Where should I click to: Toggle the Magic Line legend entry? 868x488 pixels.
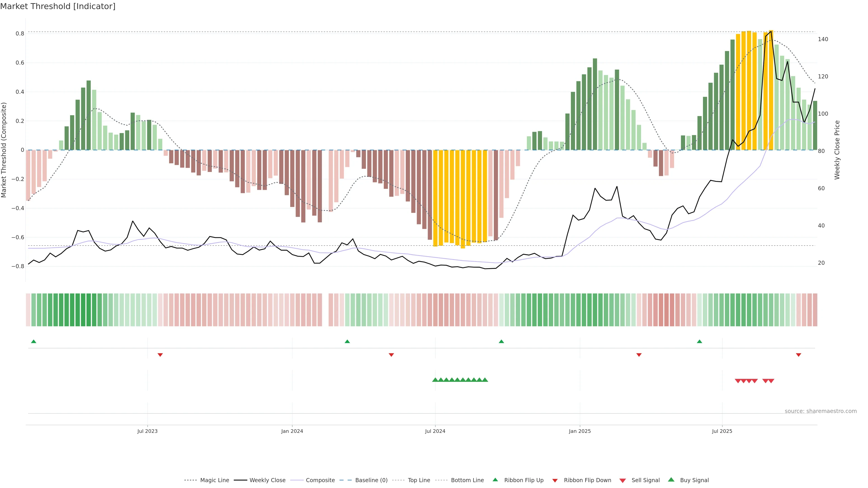[x=214, y=480]
